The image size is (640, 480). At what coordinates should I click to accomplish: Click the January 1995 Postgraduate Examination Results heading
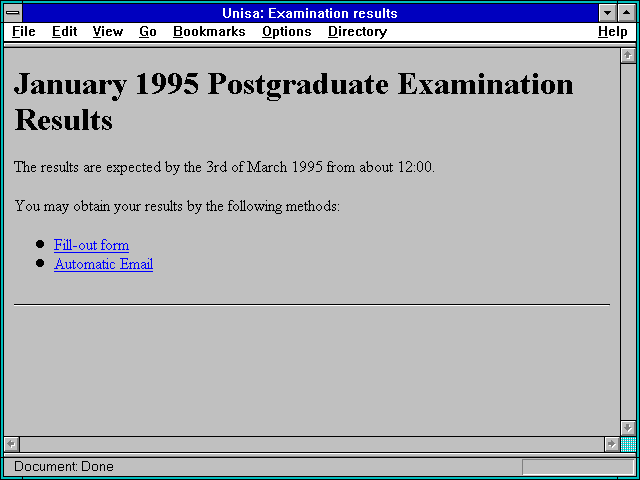point(294,102)
